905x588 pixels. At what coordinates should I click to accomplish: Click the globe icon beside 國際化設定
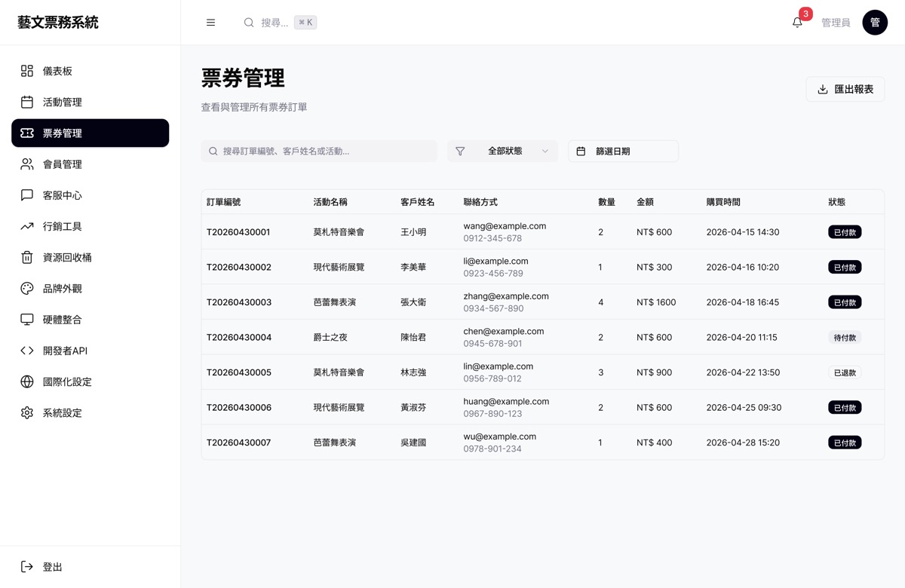click(x=27, y=381)
